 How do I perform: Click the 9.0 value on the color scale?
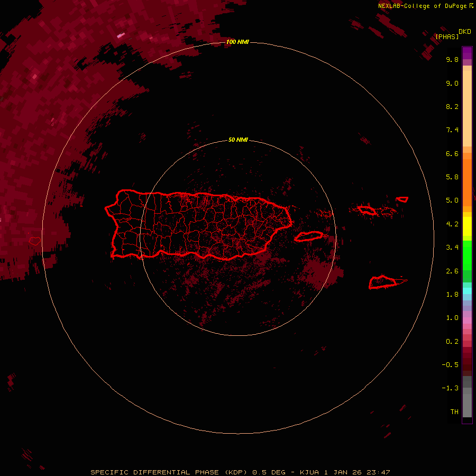pos(452,83)
